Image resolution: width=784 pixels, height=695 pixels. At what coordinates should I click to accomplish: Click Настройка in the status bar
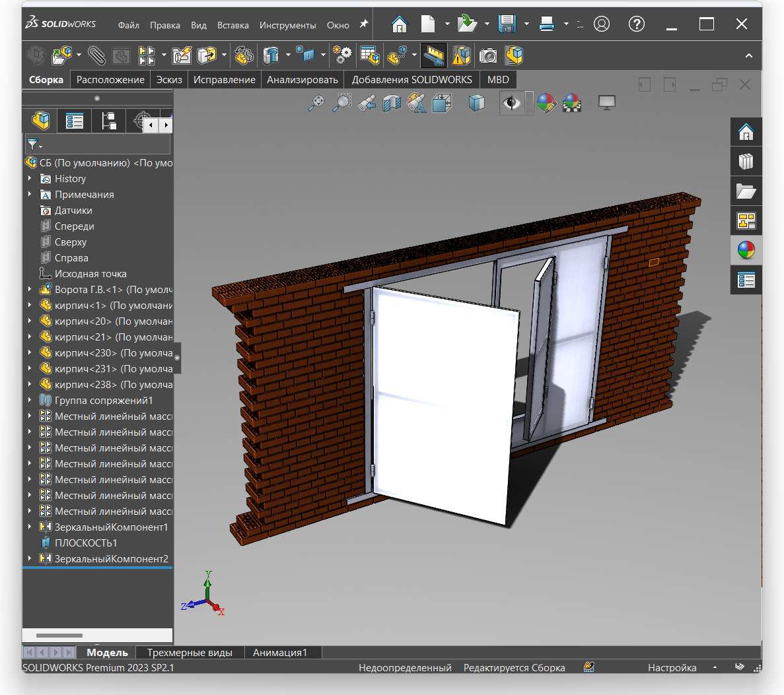tap(672, 667)
